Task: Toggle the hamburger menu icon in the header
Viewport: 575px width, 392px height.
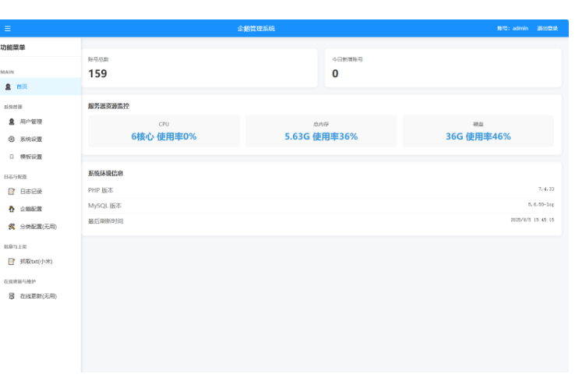Action: click(x=7, y=29)
